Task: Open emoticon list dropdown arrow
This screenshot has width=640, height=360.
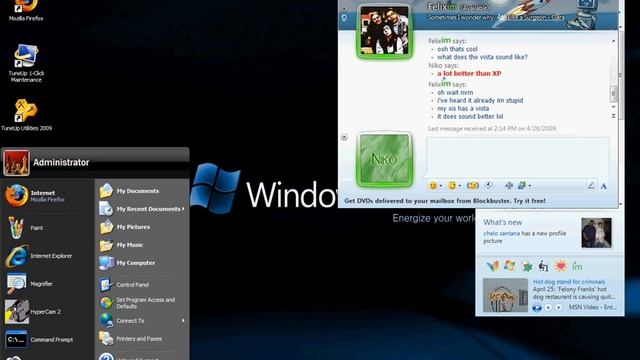Action: point(440,186)
